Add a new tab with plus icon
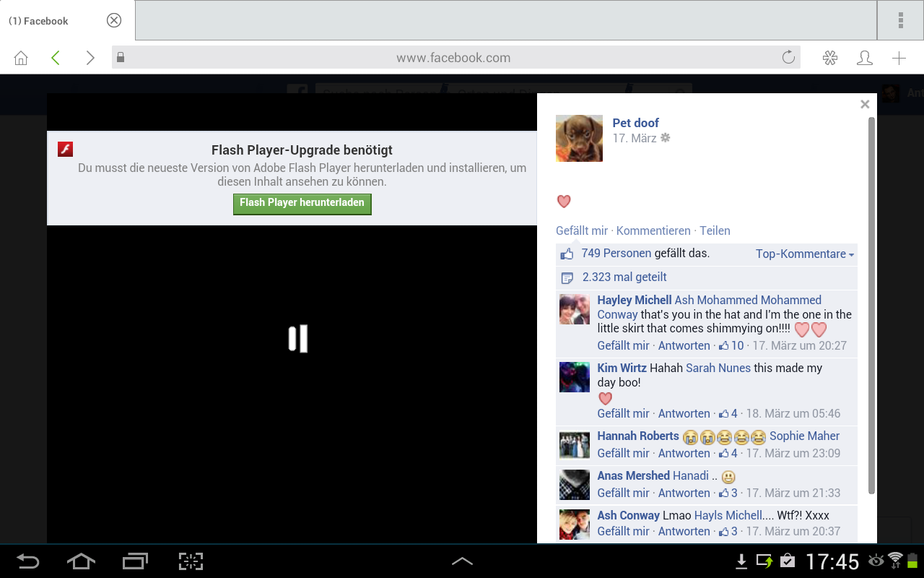The width and height of the screenshot is (924, 578). click(x=899, y=58)
